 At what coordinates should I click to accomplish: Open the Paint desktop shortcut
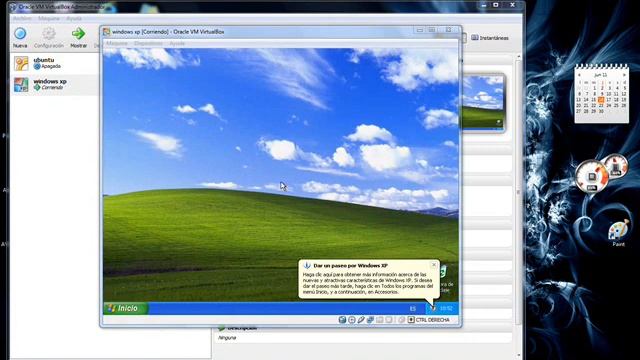618,233
